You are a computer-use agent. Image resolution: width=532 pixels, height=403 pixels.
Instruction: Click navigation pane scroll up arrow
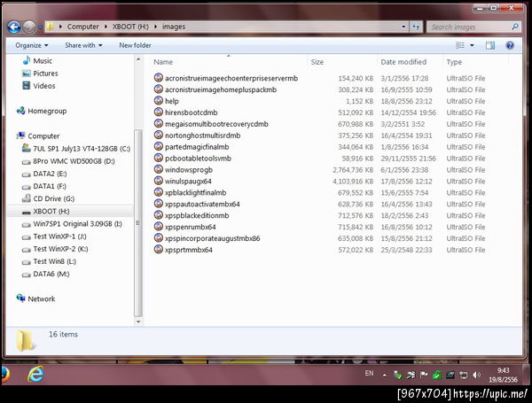tap(138, 59)
